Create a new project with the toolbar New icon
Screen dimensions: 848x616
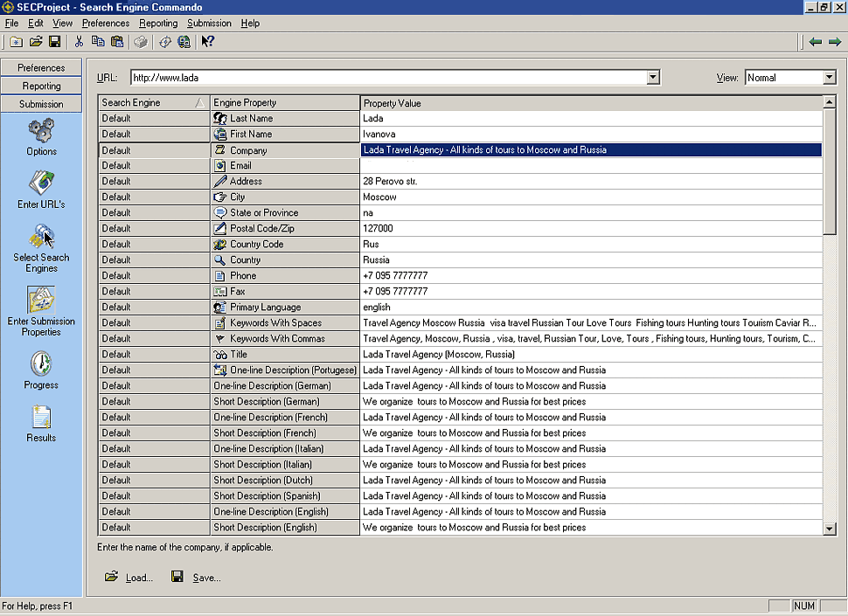[x=17, y=42]
